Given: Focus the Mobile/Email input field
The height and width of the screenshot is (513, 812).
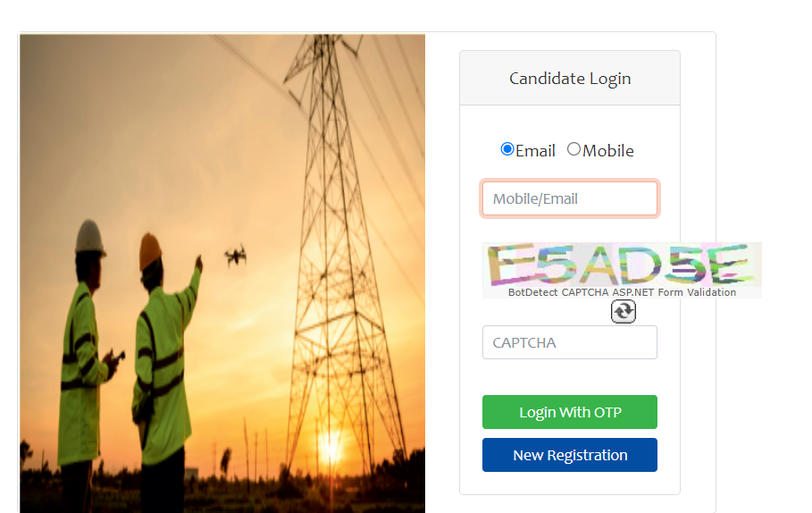Looking at the screenshot, I should 570,198.
